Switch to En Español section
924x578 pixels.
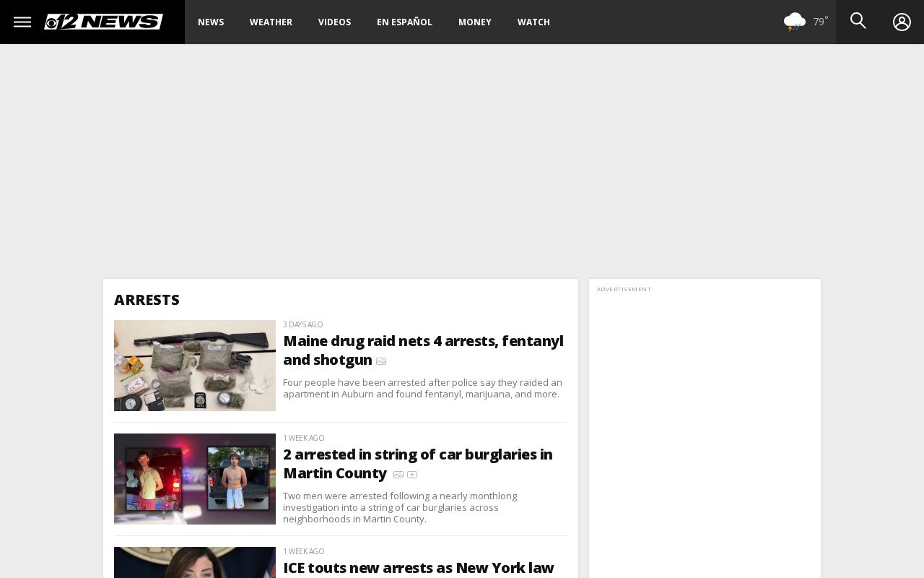pyautogui.click(x=404, y=22)
